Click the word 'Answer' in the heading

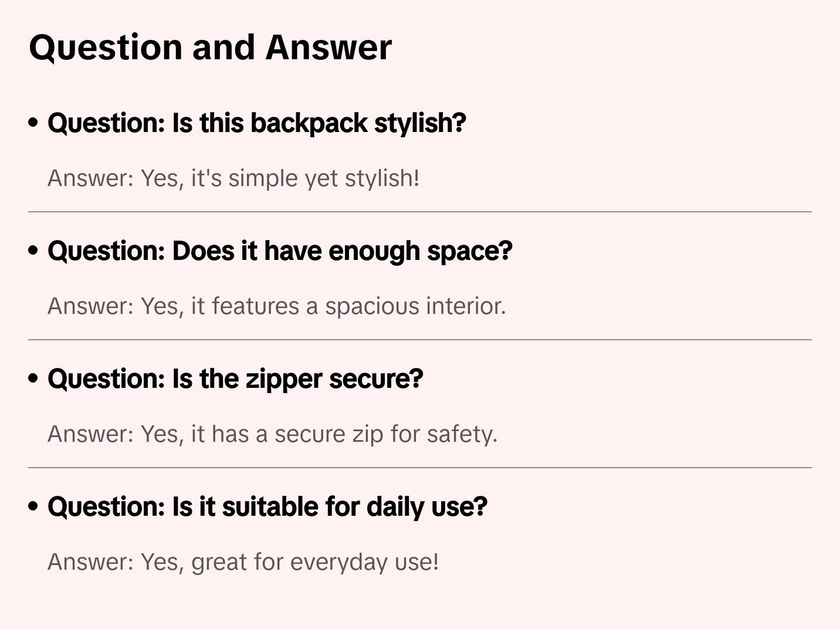(328, 48)
